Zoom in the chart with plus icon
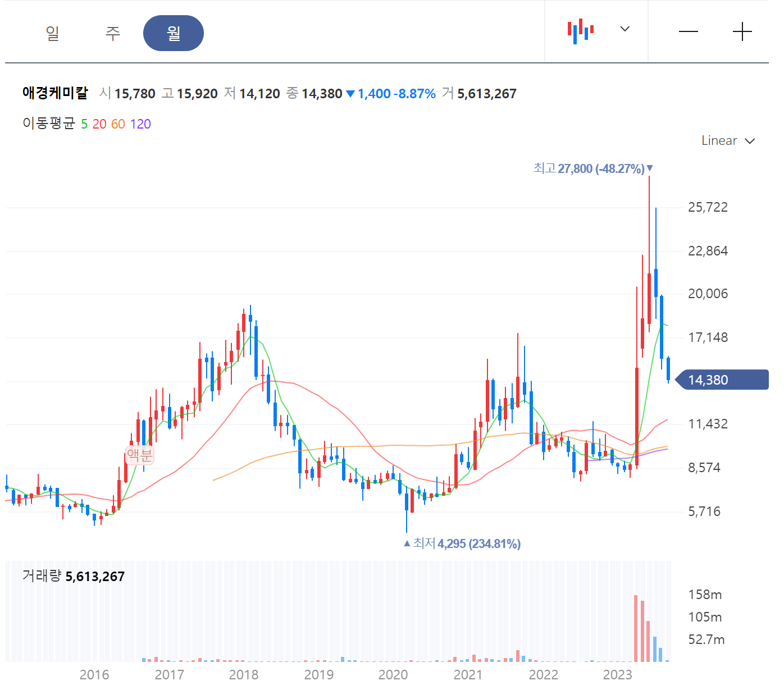 coord(742,31)
